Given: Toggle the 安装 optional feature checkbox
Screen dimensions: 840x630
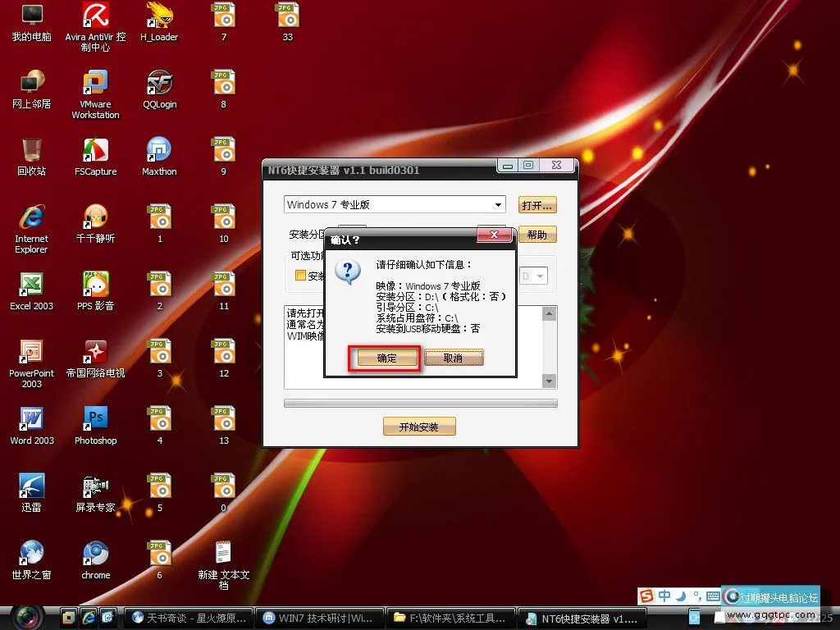Looking at the screenshot, I should [300, 276].
